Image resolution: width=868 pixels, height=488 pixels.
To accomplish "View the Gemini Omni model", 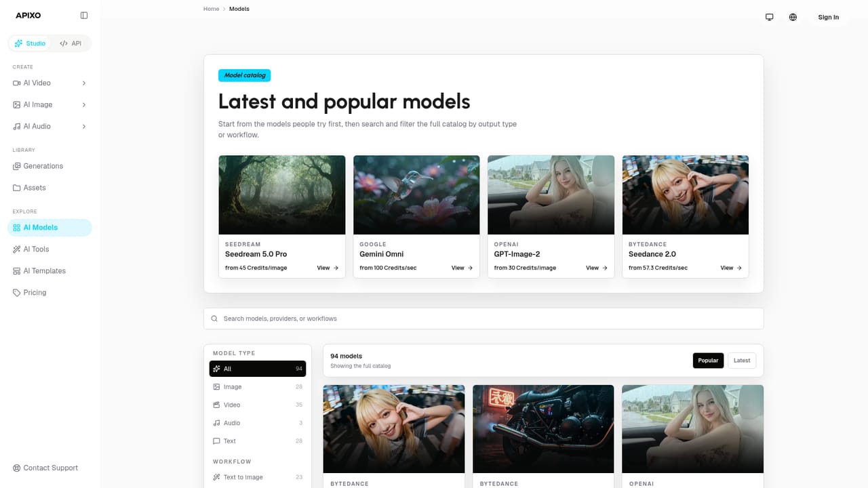I will pos(462,268).
